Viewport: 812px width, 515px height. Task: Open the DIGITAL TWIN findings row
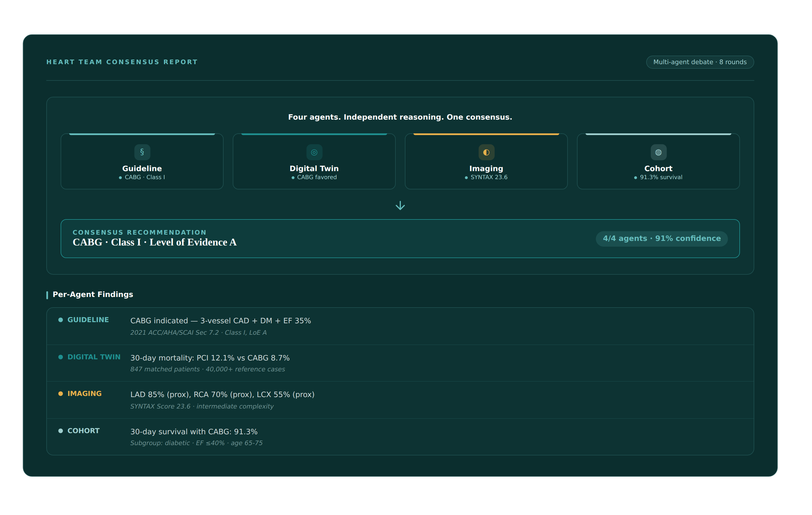coord(94,357)
